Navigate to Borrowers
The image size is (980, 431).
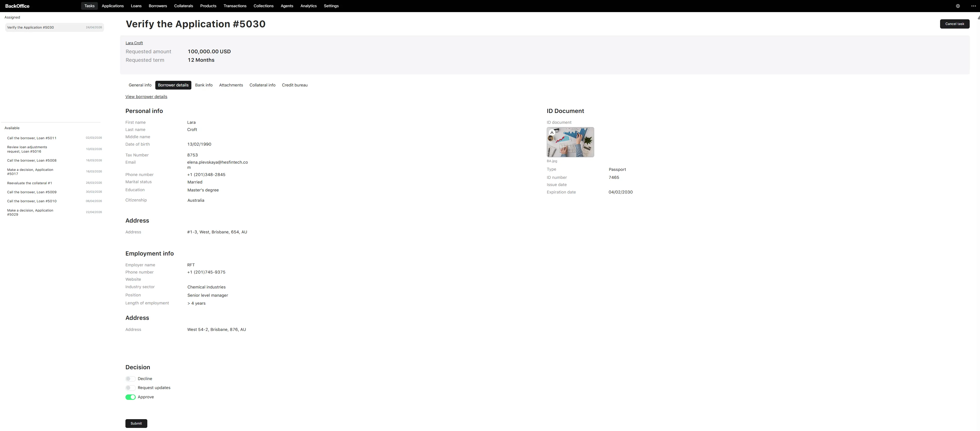pyautogui.click(x=158, y=6)
